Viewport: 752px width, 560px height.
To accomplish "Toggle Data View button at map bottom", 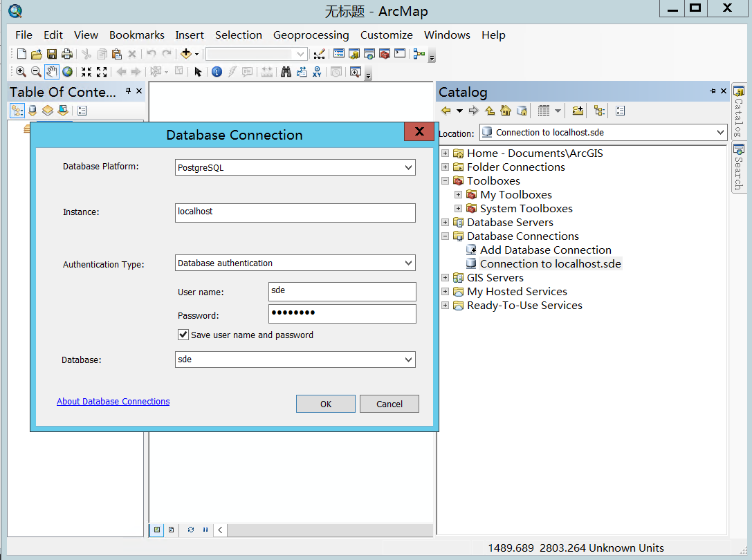I will click(157, 530).
